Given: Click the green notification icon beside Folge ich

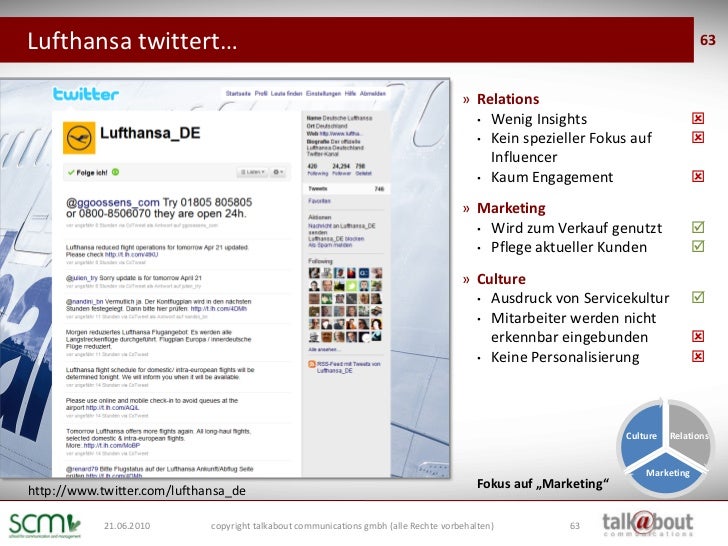Looking at the screenshot, I should pos(116,172).
